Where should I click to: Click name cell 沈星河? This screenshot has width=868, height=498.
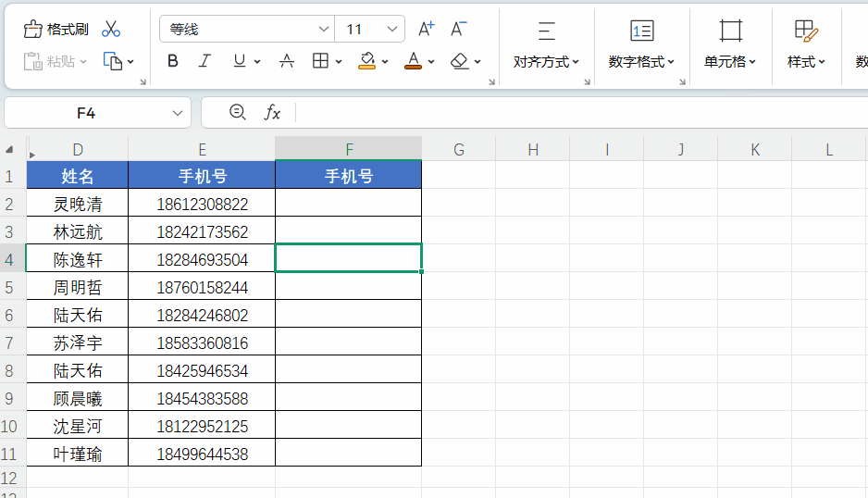[x=78, y=426]
